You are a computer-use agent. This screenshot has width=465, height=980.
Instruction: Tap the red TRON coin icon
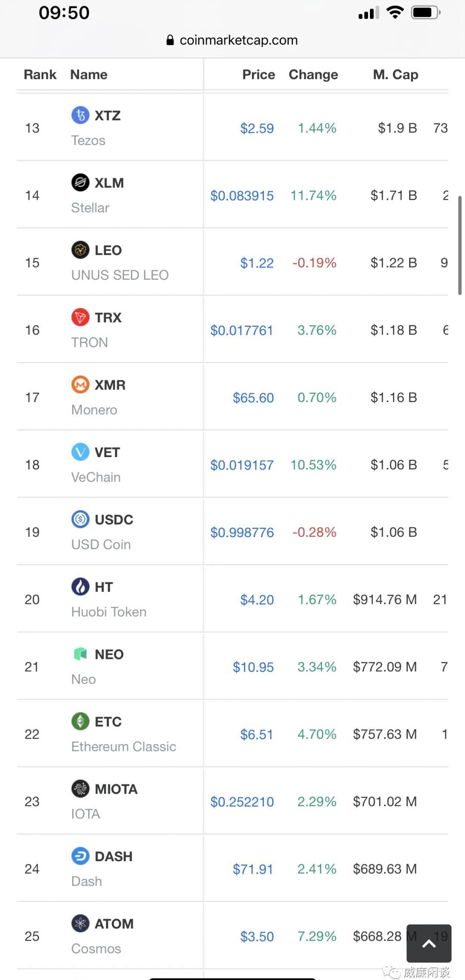click(80, 318)
